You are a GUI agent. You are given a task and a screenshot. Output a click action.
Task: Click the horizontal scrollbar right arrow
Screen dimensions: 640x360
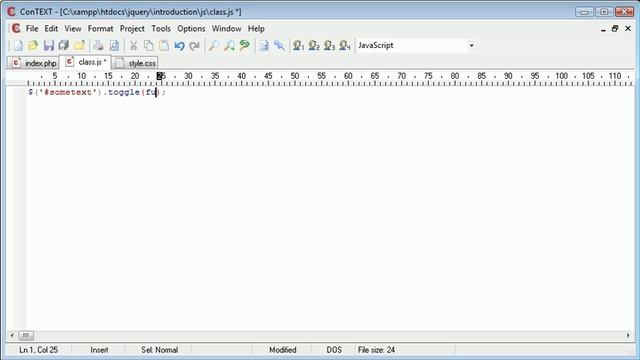[628, 336]
